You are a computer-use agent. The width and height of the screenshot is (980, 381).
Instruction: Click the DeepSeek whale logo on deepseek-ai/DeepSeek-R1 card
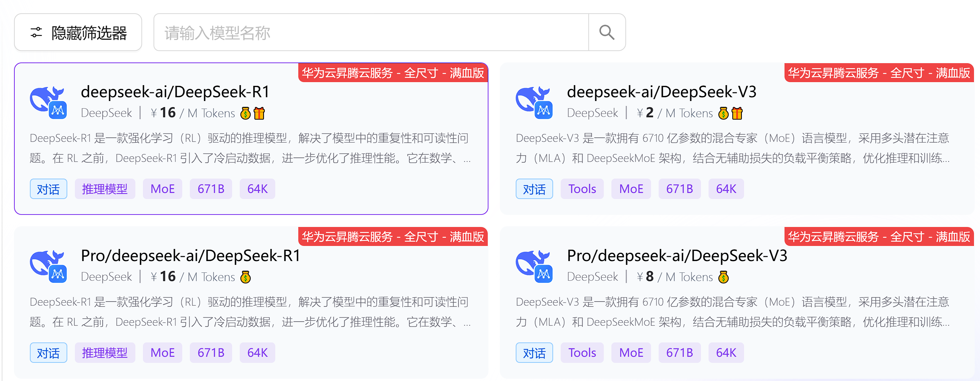48,103
